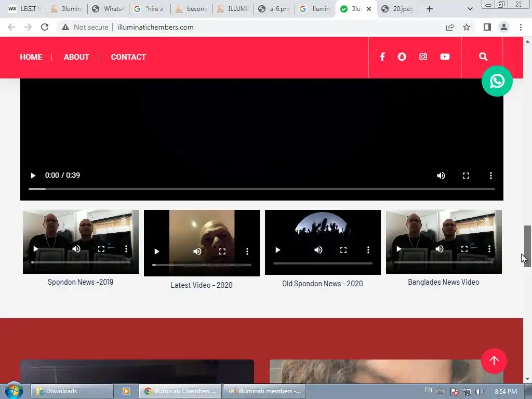Click the system tray volume icon
Screen dimensions: 532x399
tap(480, 392)
